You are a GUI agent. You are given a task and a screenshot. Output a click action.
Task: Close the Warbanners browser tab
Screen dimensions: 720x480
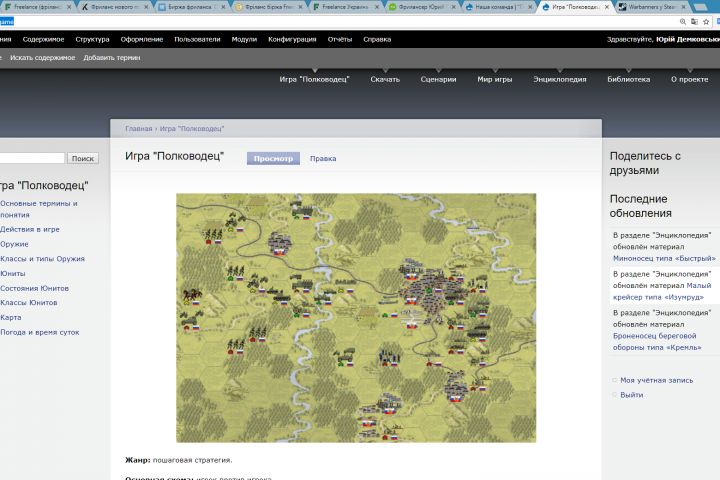[683, 7]
